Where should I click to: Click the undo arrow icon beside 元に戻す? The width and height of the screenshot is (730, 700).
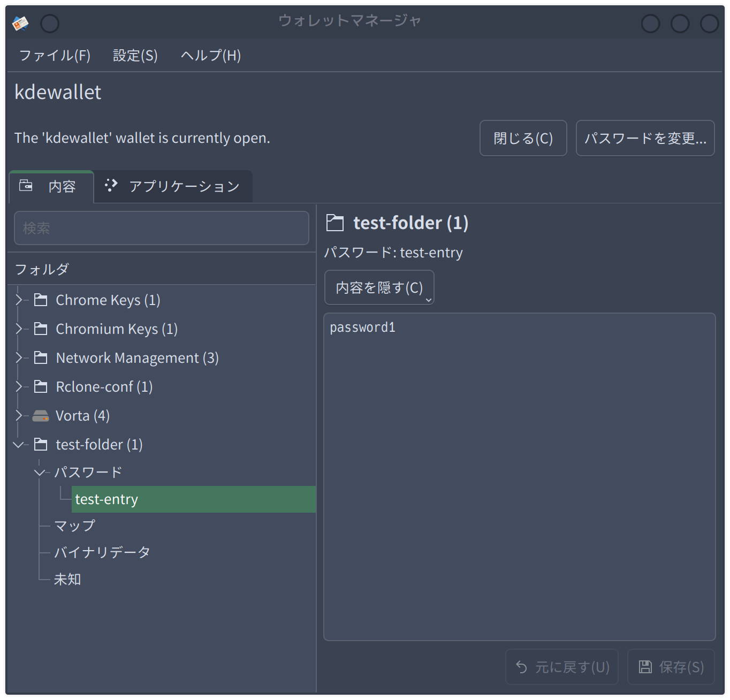522,667
